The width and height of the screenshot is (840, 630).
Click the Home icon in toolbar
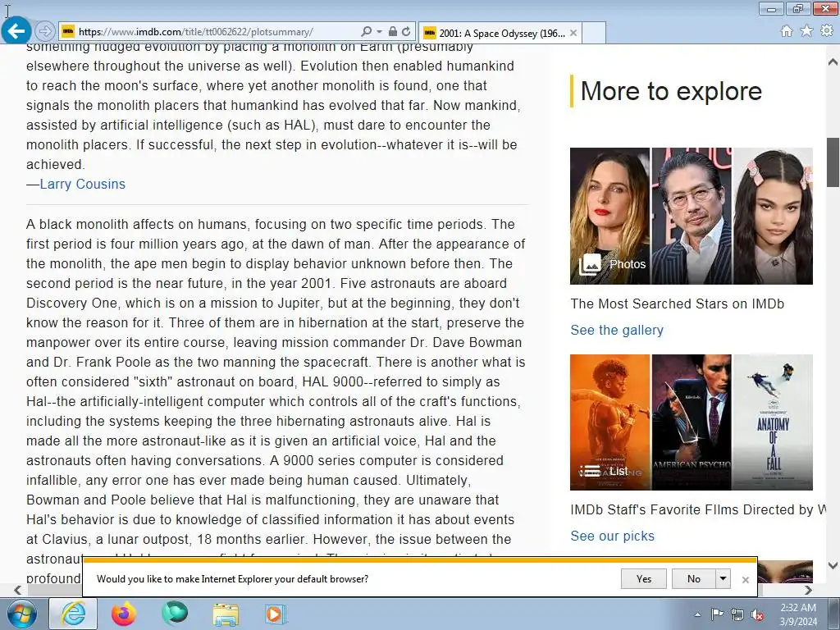click(x=787, y=31)
